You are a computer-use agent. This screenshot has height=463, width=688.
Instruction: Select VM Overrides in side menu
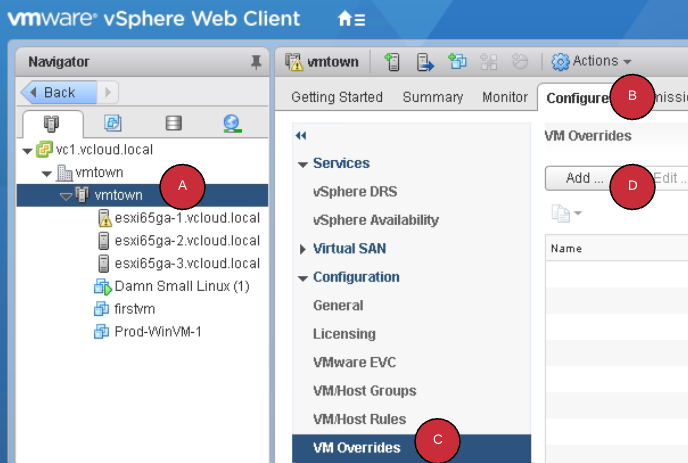(x=412, y=448)
